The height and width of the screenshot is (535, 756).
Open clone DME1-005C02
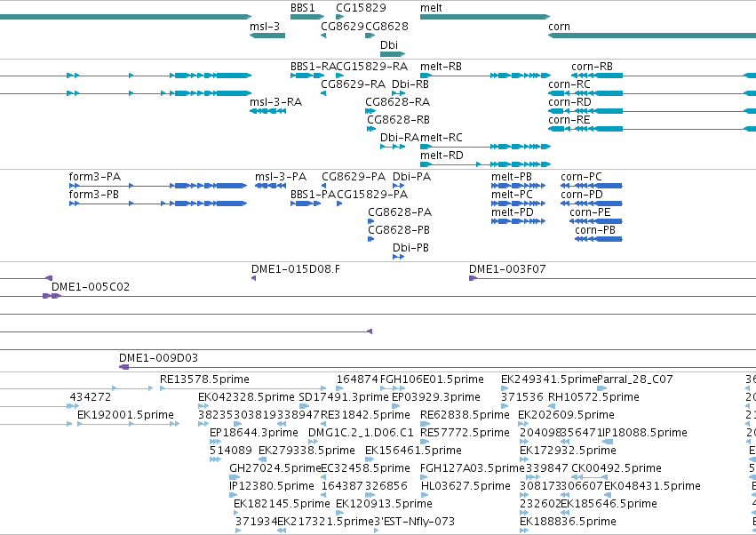[91, 288]
